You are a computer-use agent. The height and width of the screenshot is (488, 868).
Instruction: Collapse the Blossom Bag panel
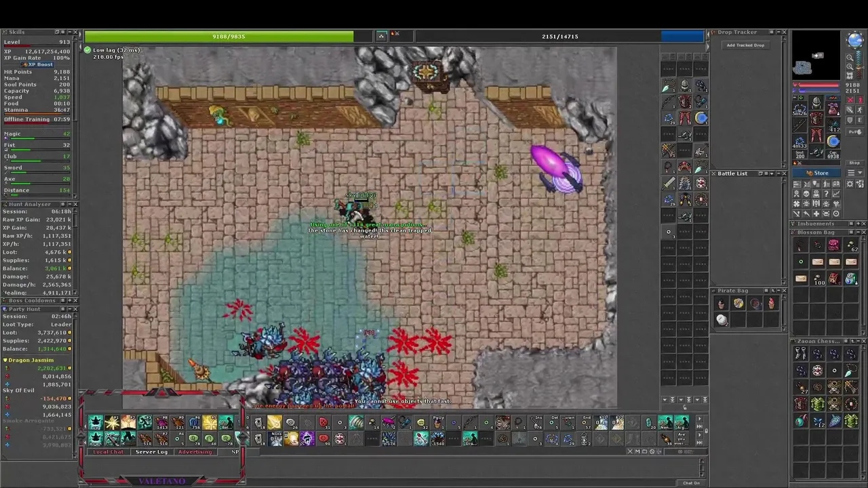[859, 232]
